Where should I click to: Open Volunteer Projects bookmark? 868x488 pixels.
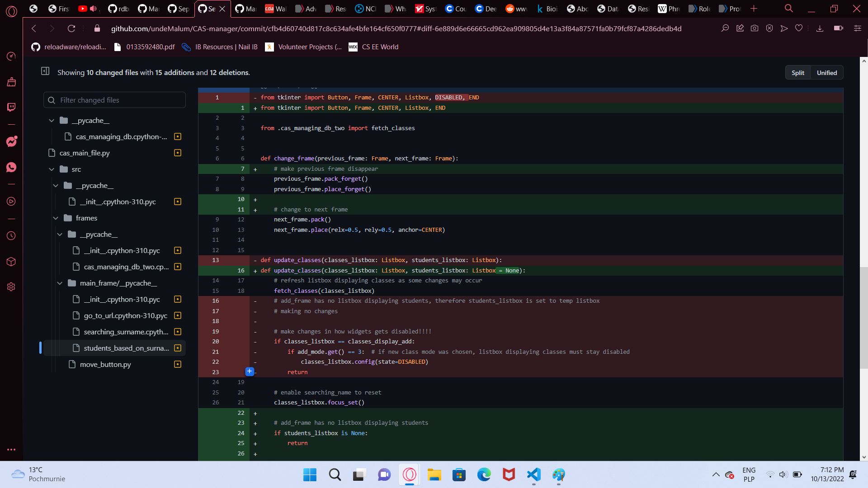point(304,47)
